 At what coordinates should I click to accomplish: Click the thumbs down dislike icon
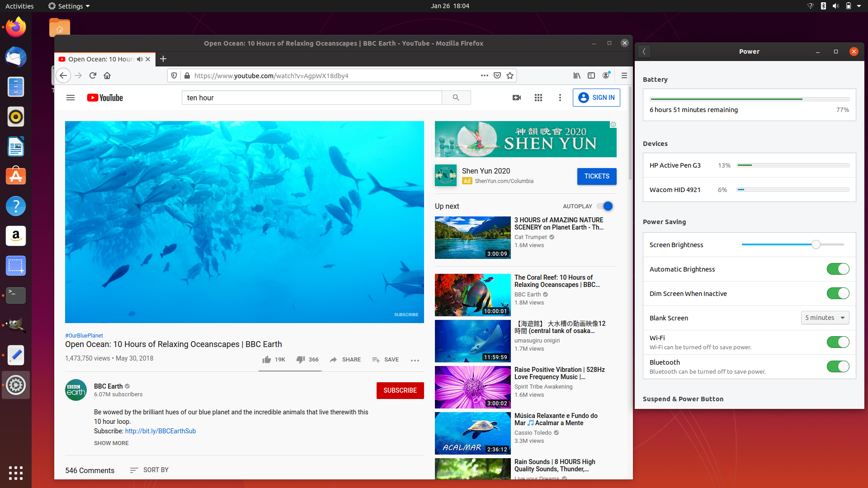pyautogui.click(x=301, y=360)
